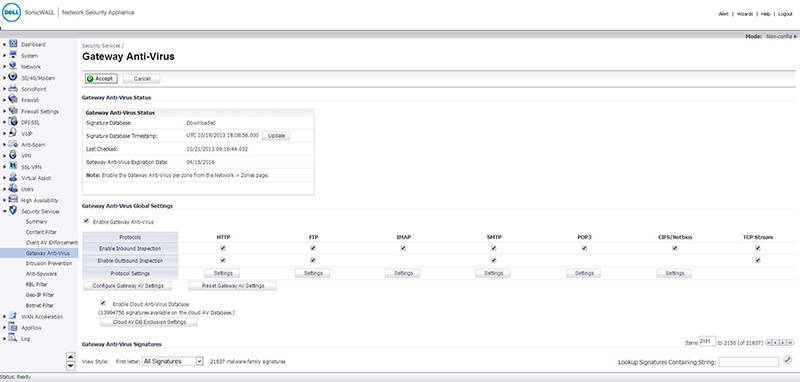The height and width of the screenshot is (382, 800).
Task: Toggle Enable Gateway Anti-Virus checkbox
Action: click(x=87, y=221)
